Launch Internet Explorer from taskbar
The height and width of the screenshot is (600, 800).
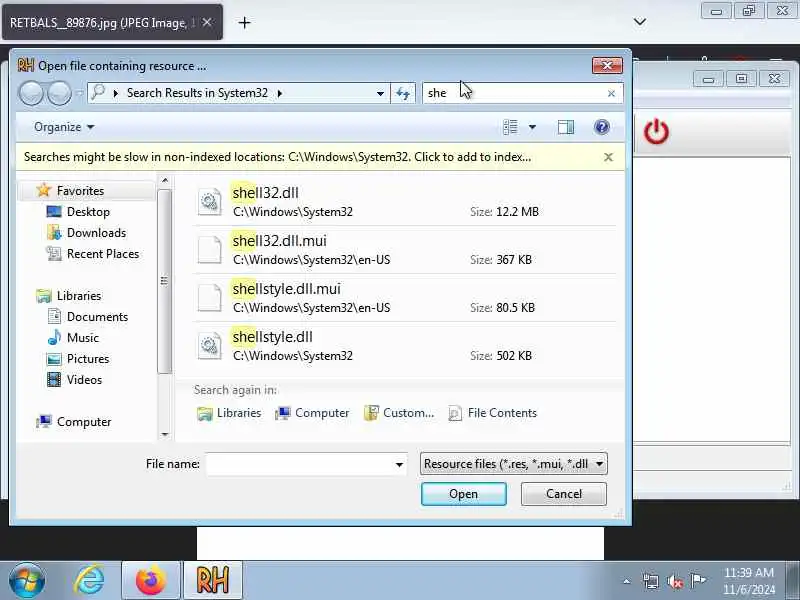[x=90, y=581]
